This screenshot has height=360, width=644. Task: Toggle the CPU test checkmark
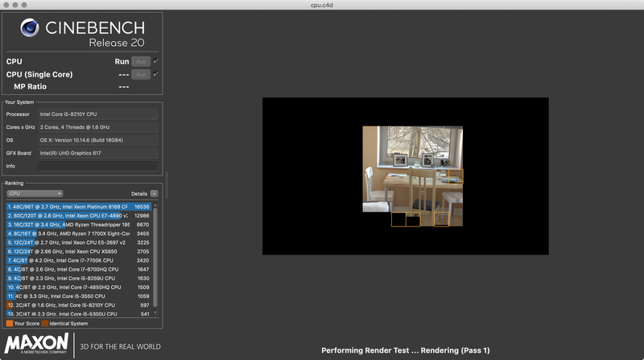pyautogui.click(x=155, y=61)
